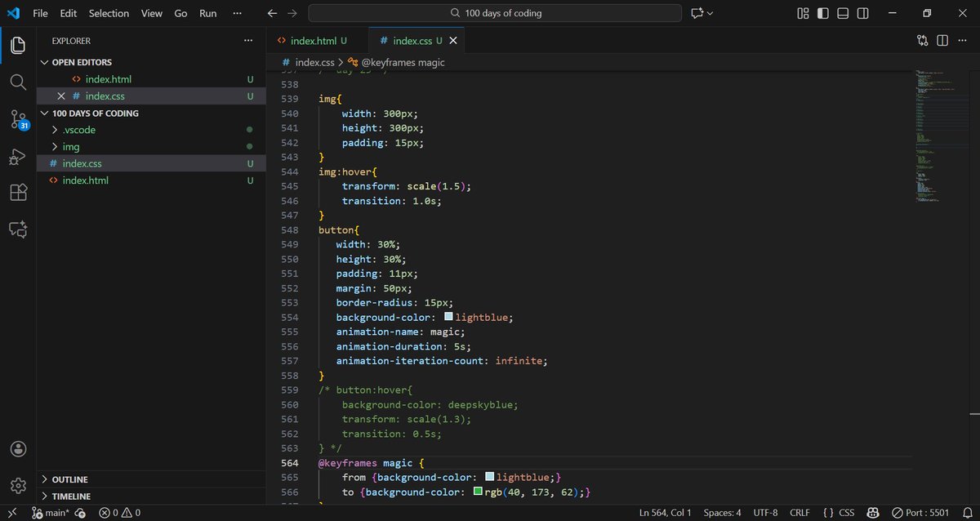
Task: Select index.css in the folder tree
Action: [152, 163]
